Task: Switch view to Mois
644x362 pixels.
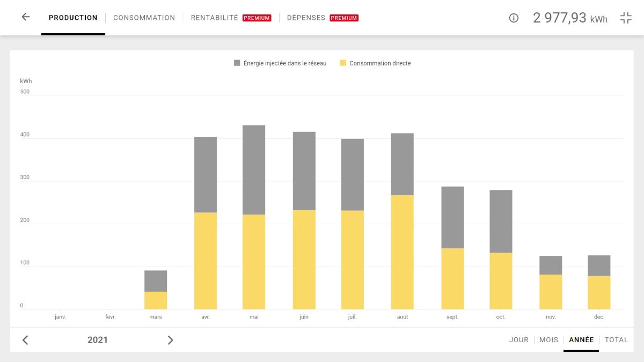Action: tap(548, 340)
